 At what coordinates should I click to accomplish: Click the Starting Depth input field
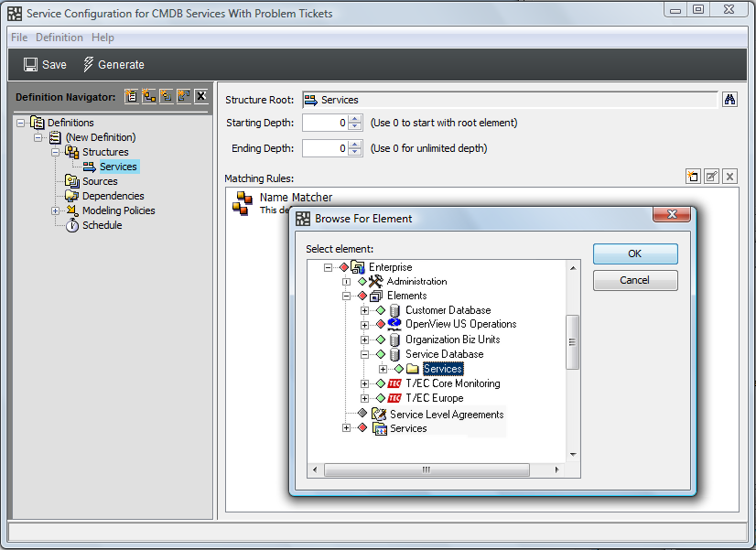325,123
